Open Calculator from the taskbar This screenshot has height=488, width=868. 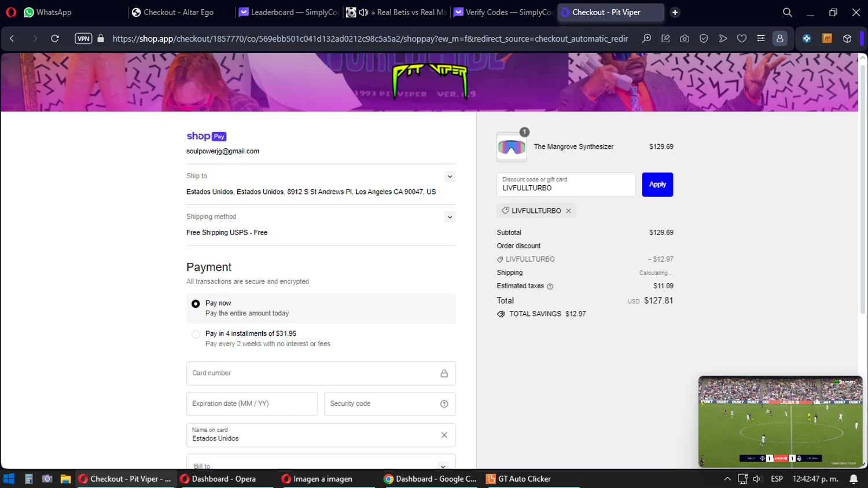[x=28, y=479]
